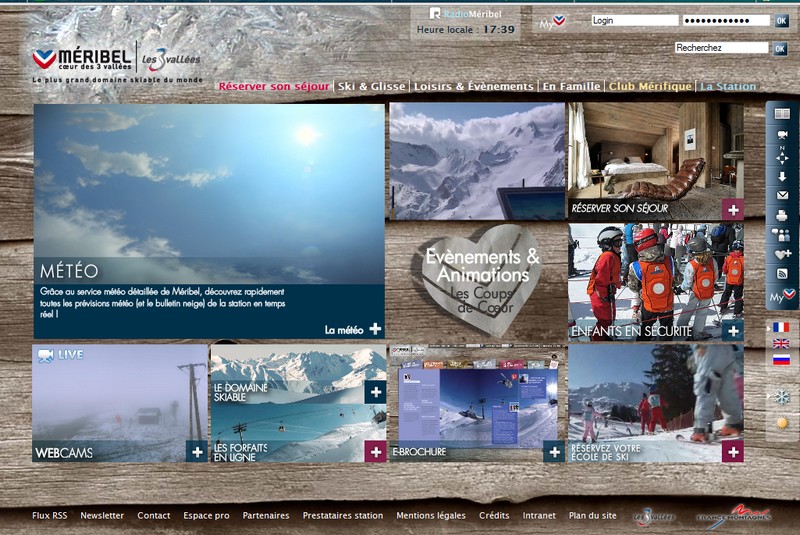Switch language with the Russian flag
800x535 pixels.
point(781,360)
